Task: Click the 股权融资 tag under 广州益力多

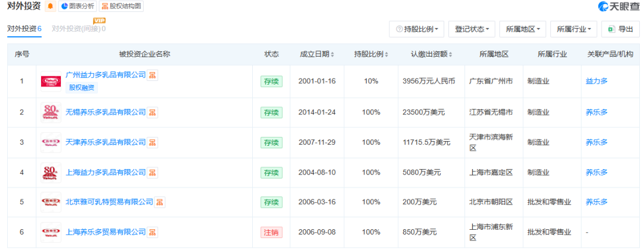Action: 82,87
